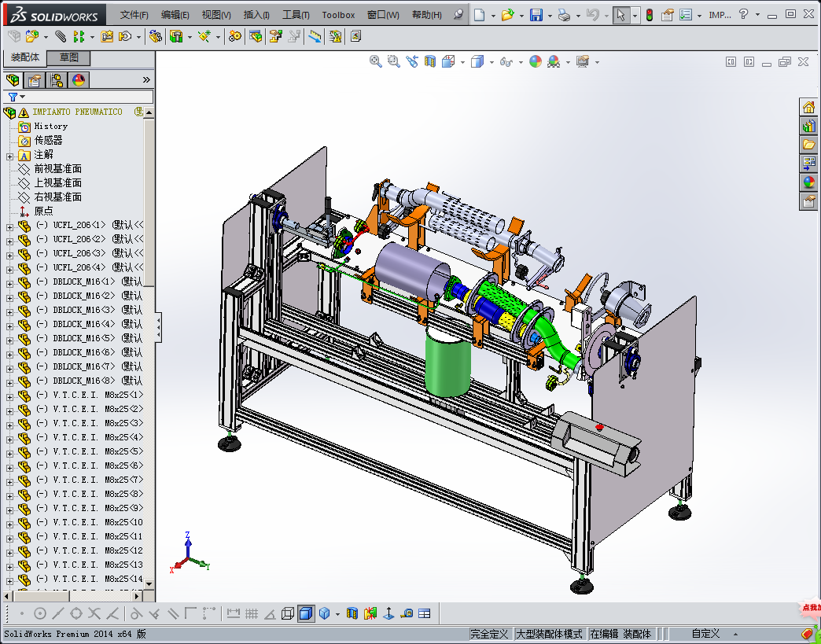
Task: Click the pin icon beside the Help menu
Action: 458,14
